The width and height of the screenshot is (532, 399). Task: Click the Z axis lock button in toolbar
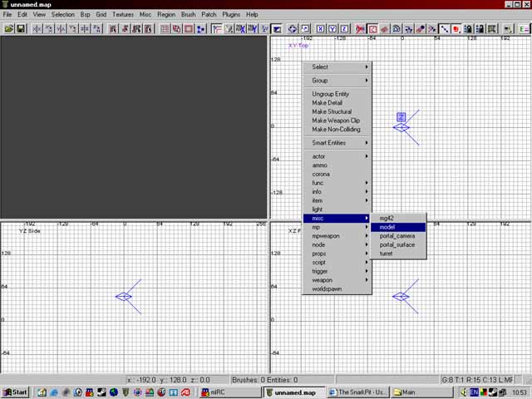tap(344, 28)
